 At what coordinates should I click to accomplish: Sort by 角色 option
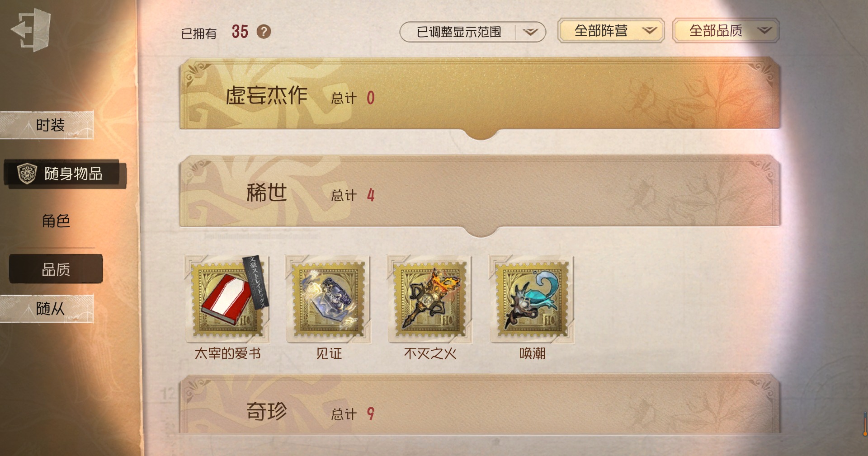click(x=56, y=221)
